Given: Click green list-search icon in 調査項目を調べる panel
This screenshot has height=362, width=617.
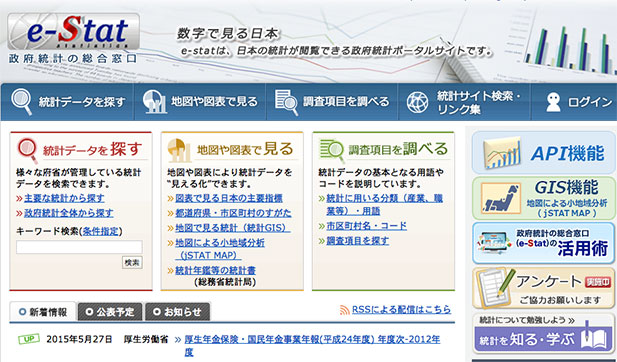Looking at the screenshot, I should [332, 150].
